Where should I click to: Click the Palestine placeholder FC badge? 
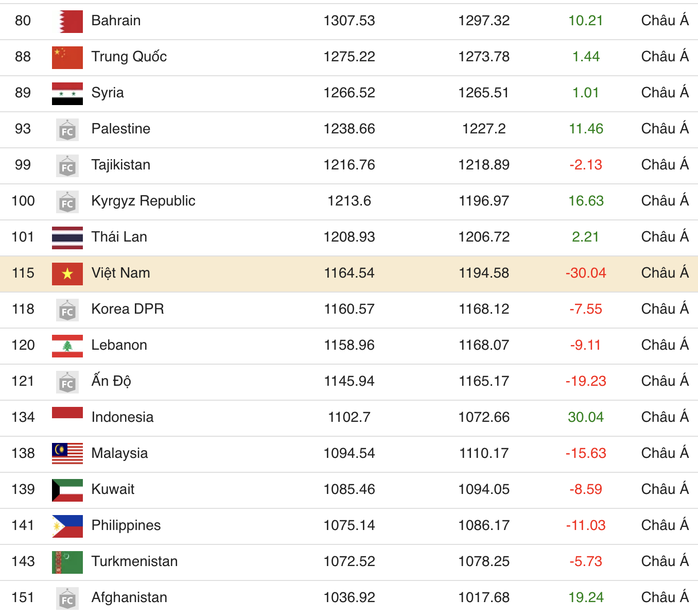(67, 130)
